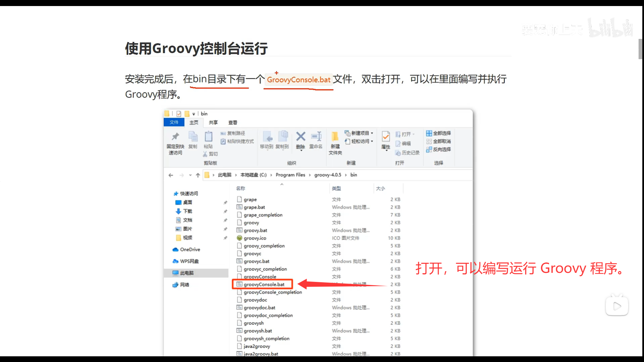The height and width of the screenshot is (362, 644).
Task: Click the up-directory arrow in navigation bar
Action: point(198,175)
